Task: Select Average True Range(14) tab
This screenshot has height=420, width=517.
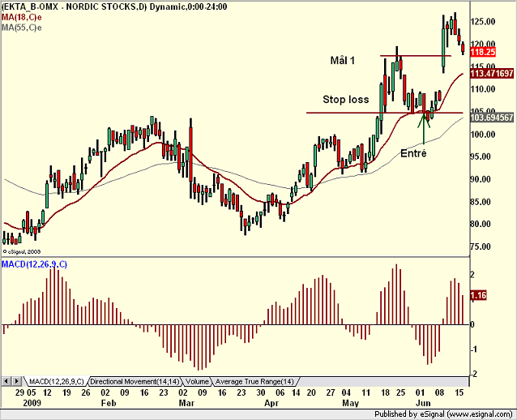Action: (x=254, y=382)
